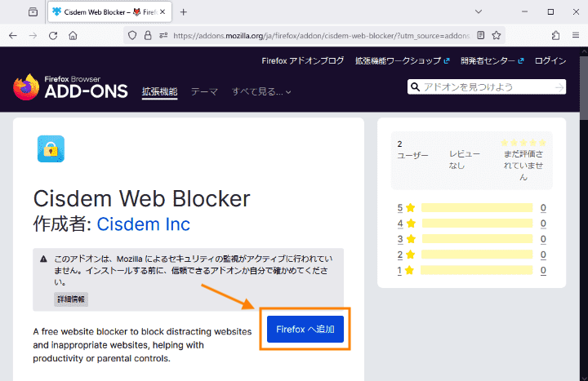The height and width of the screenshot is (381, 588).
Task: Bookmark this page with the star
Action: [x=497, y=35]
